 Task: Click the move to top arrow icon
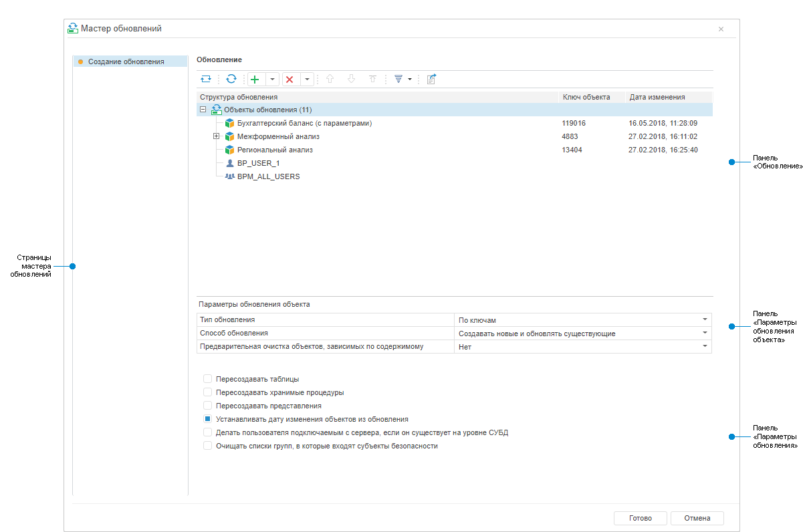pos(373,79)
